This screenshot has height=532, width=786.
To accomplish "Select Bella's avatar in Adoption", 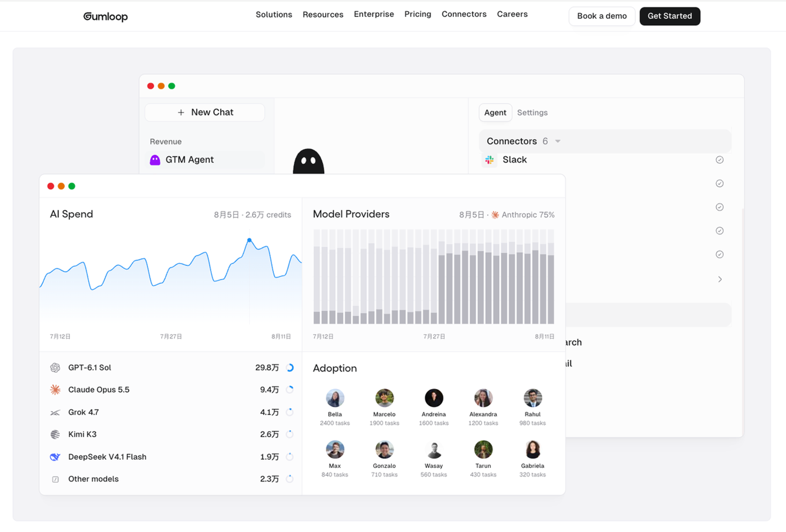I will click(335, 398).
